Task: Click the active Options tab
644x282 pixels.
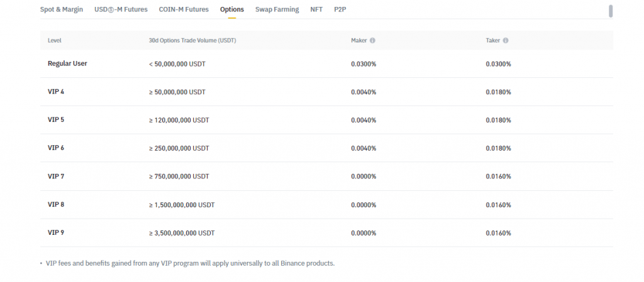Action: 232,10
